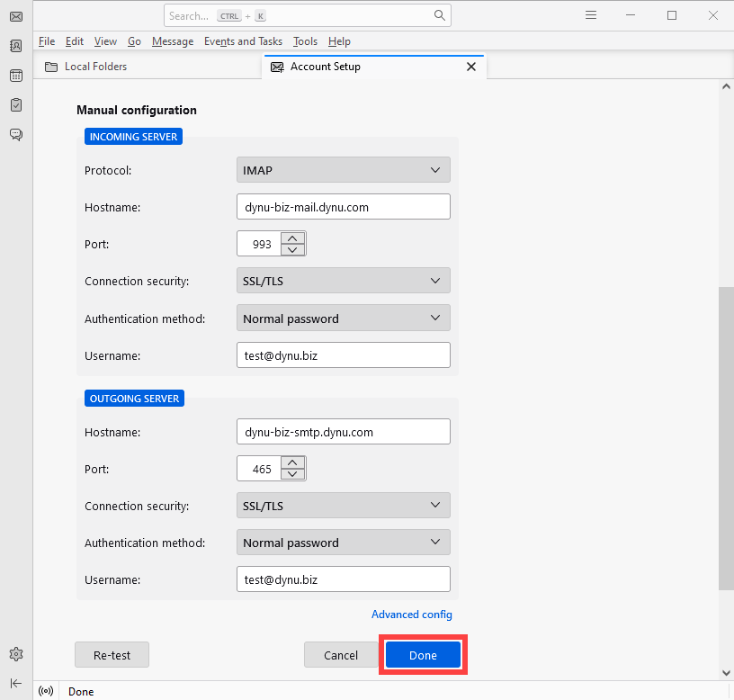Click the Cancel button
The height and width of the screenshot is (700, 734).
pyautogui.click(x=341, y=655)
